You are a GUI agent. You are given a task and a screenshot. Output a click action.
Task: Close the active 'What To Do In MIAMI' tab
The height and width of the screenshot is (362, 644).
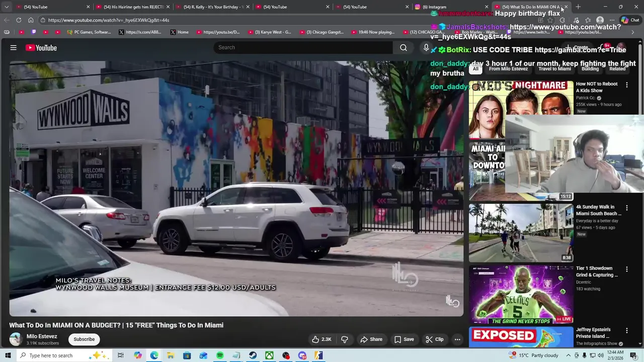566,7
